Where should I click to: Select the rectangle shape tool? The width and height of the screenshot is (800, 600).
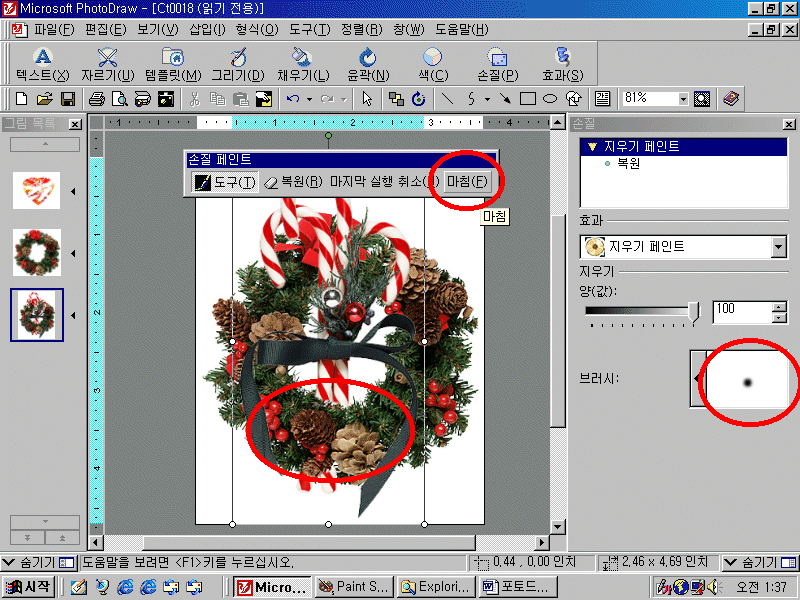click(528, 98)
